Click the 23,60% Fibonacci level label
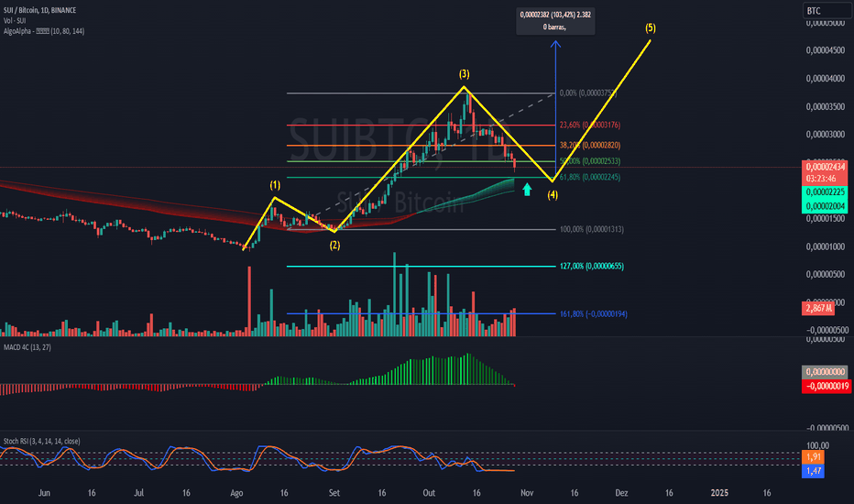This screenshot has height=504, width=854. tap(590, 125)
